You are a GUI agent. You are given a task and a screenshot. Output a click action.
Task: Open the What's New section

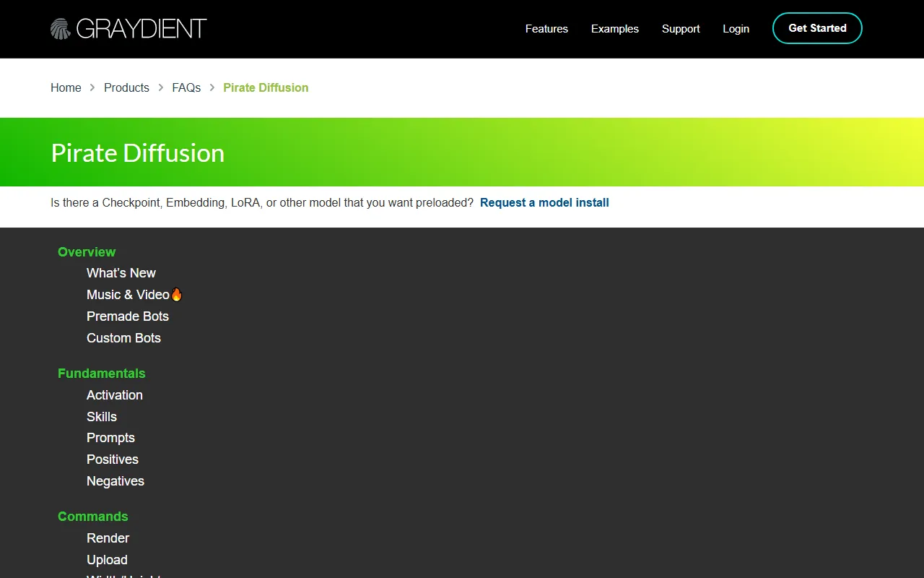click(x=121, y=273)
